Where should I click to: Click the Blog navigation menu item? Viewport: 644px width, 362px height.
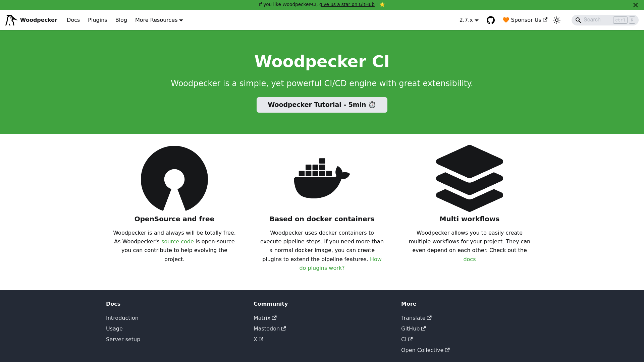click(x=121, y=19)
